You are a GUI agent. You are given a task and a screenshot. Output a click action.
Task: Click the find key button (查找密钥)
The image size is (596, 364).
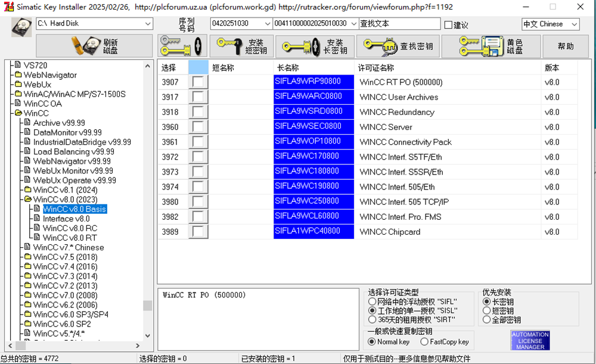click(x=399, y=46)
